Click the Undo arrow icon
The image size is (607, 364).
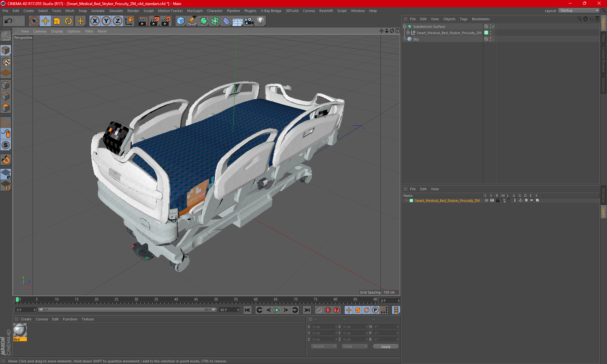tap(9, 21)
